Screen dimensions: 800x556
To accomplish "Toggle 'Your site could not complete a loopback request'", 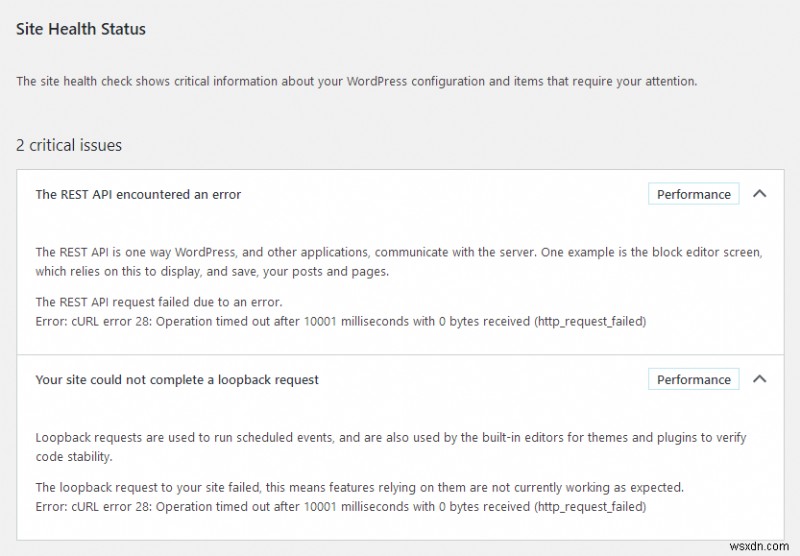I will coord(177,380).
